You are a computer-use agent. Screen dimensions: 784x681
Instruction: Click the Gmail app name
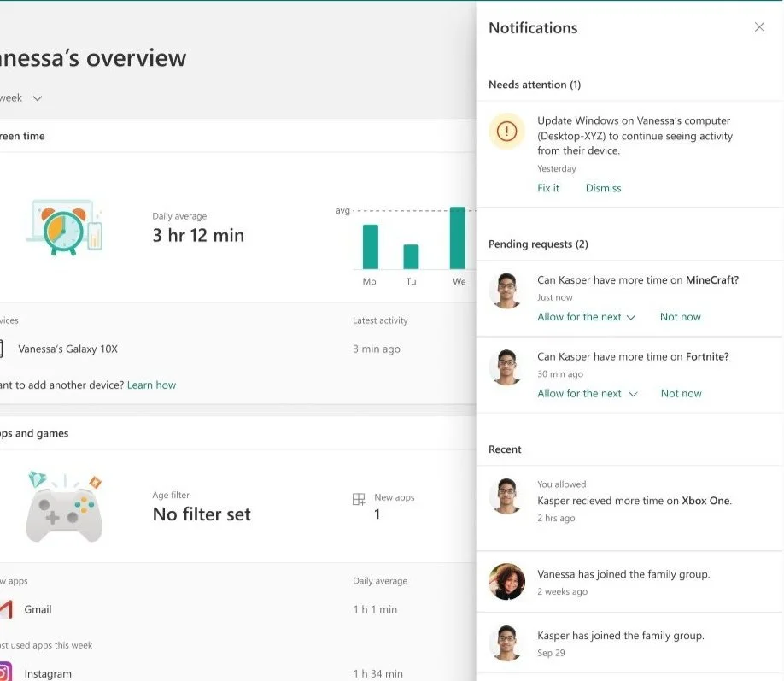38,609
